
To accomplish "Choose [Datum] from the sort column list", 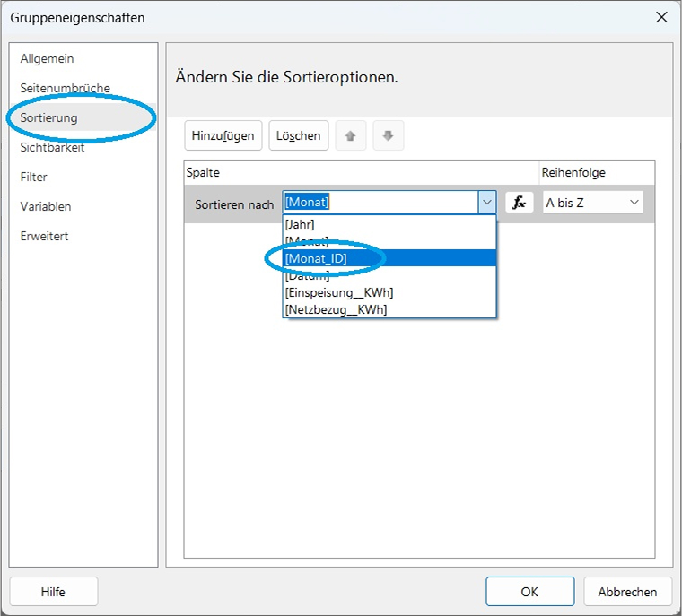I will pyautogui.click(x=307, y=275).
